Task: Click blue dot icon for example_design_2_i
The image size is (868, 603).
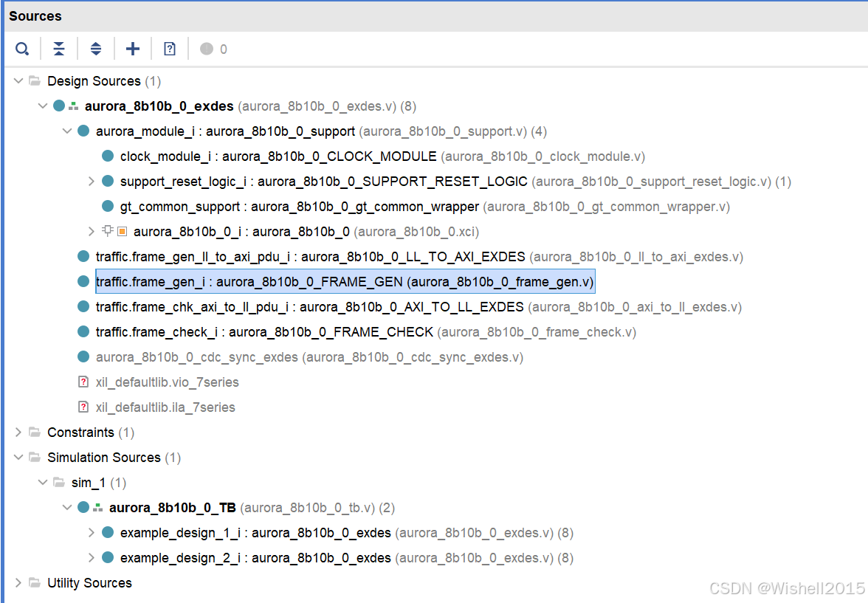Action: pos(108,557)
